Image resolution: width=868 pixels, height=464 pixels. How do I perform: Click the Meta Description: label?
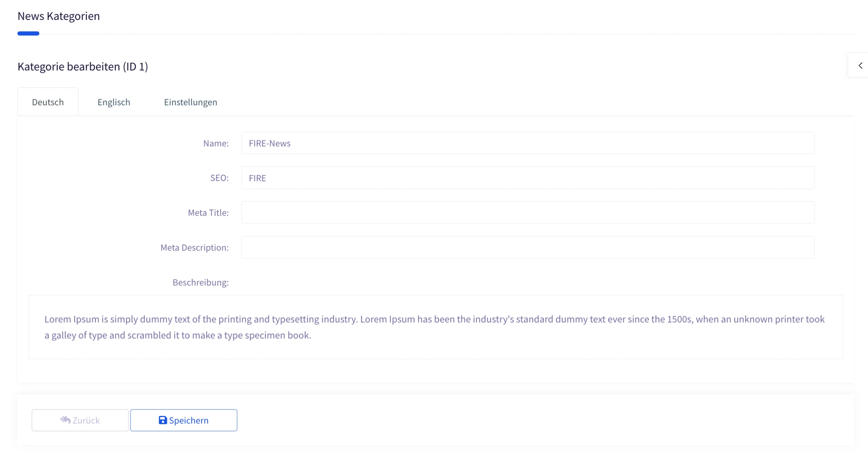coord(195,247)
